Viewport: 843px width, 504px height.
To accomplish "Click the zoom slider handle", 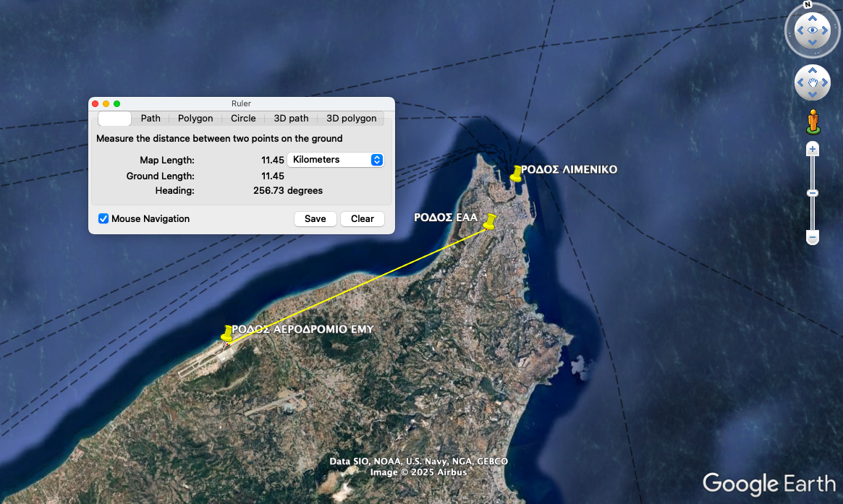I will coord(813,193).
